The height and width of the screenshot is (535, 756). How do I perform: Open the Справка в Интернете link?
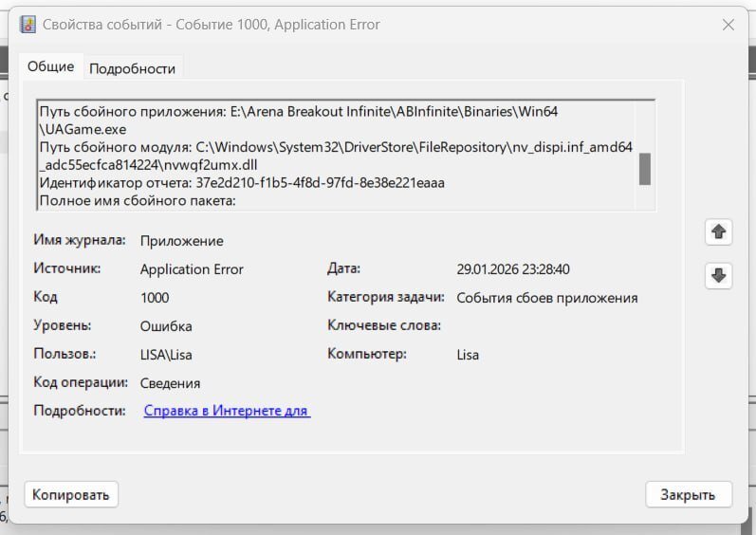click(227, 411)
